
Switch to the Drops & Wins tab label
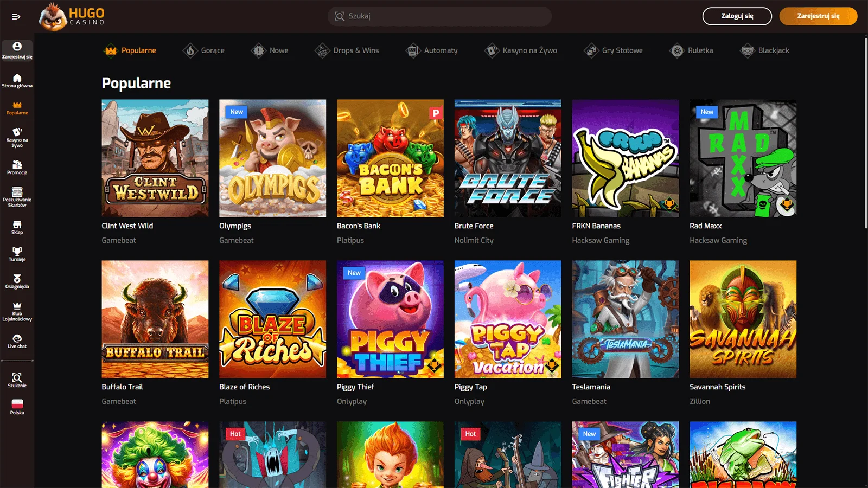356,50
